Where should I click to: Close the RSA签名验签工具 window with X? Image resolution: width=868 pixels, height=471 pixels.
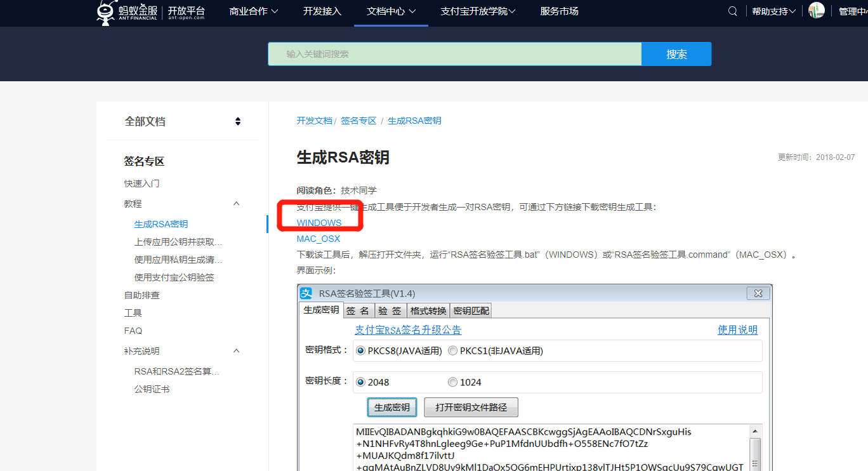coord(758,293)
